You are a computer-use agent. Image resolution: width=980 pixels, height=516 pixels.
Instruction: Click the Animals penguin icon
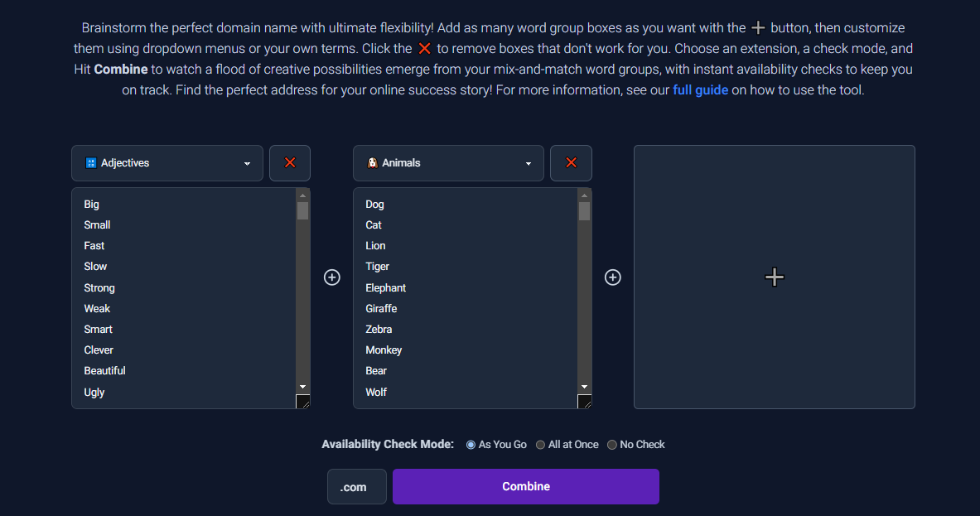(372, 163)
